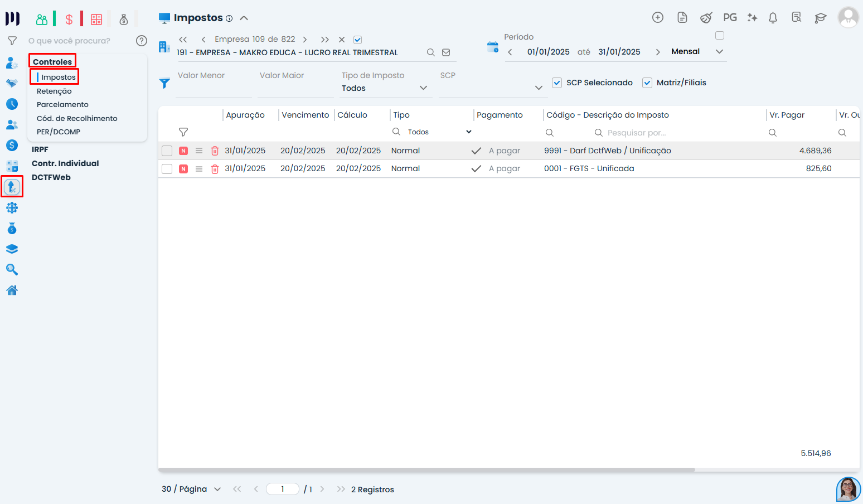Select the FGTS Unificada row checkbox
Image resolution: width=863 pixels, height=504 pixels.
click(167, 169)
